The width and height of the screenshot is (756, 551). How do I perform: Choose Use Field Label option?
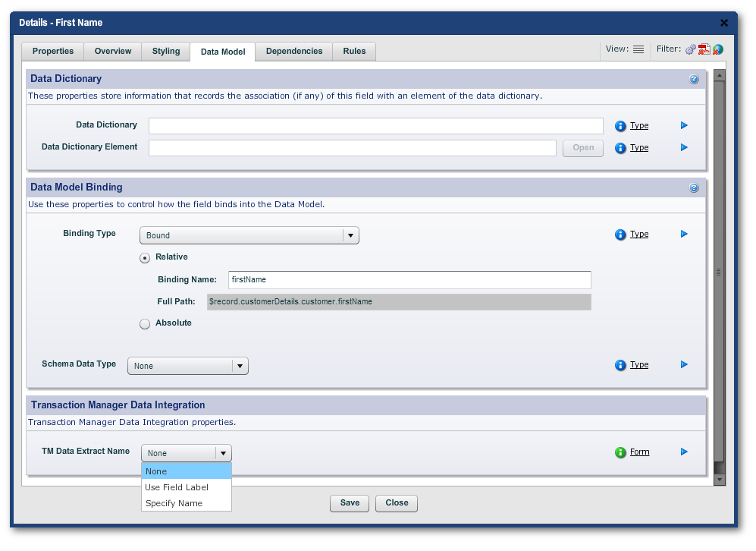pos(186,487)
